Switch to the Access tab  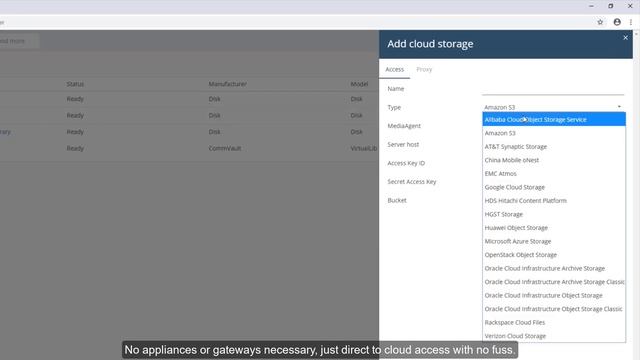point(394,69)
